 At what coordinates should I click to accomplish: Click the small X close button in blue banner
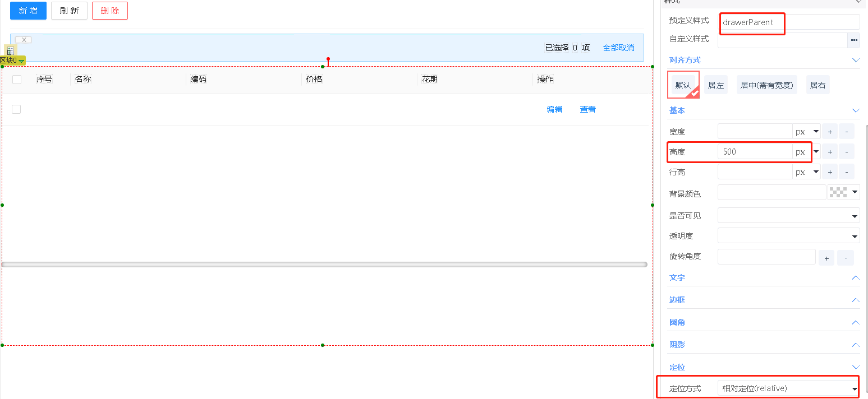tap(24, 40)
